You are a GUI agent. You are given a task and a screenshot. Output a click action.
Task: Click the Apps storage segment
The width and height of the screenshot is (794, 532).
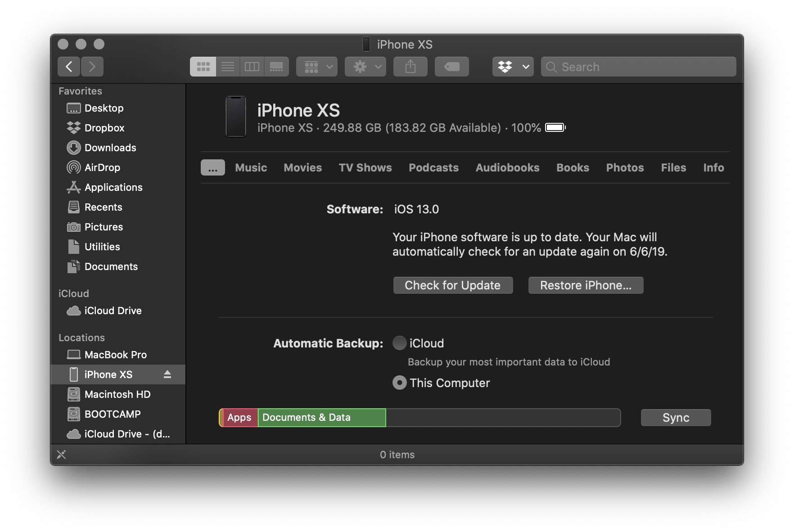239,418
